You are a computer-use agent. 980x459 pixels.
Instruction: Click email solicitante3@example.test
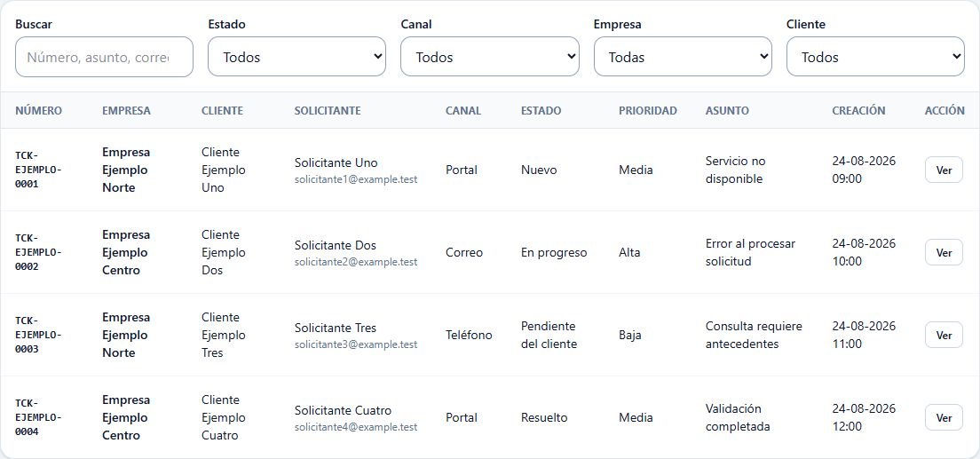pos(356,344)
